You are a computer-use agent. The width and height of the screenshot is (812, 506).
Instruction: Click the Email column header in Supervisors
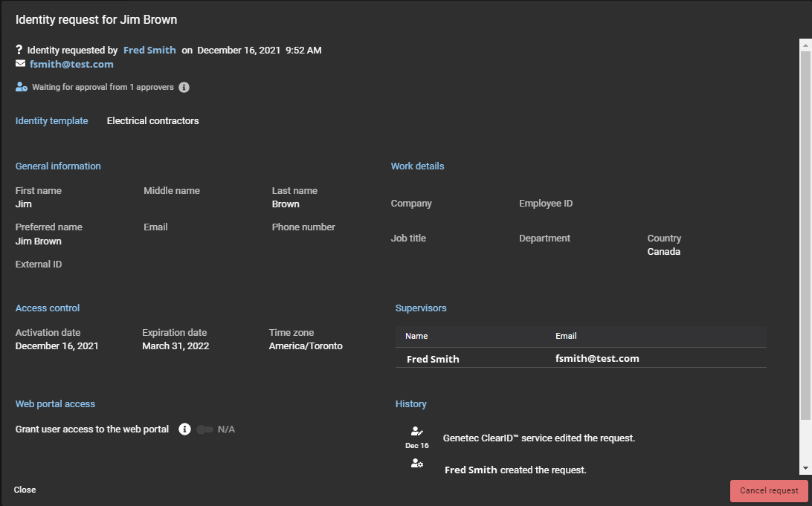(566, 336)
